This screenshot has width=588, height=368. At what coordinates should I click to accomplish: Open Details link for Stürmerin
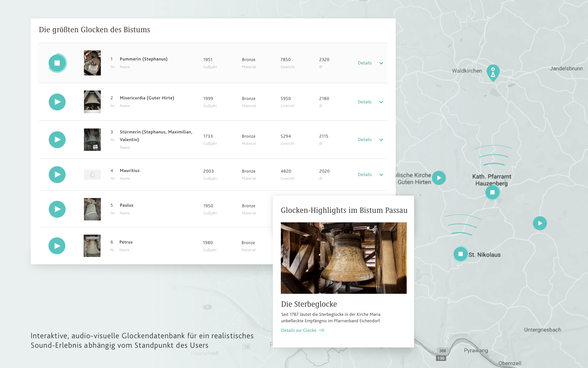pyautogui.click(x=365, y=140)
